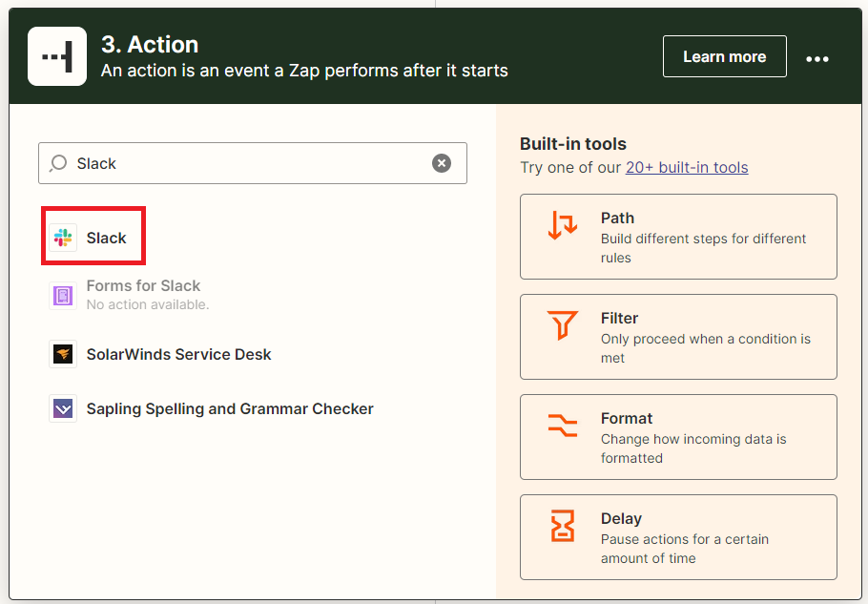Click the Learn more button

click(725, 56)
